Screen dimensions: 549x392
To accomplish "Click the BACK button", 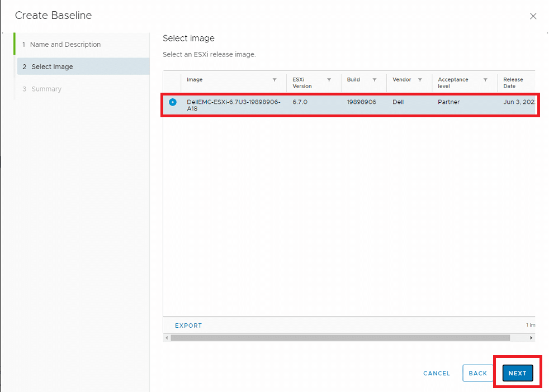I will pyautogui.click(x=478, y=373).
